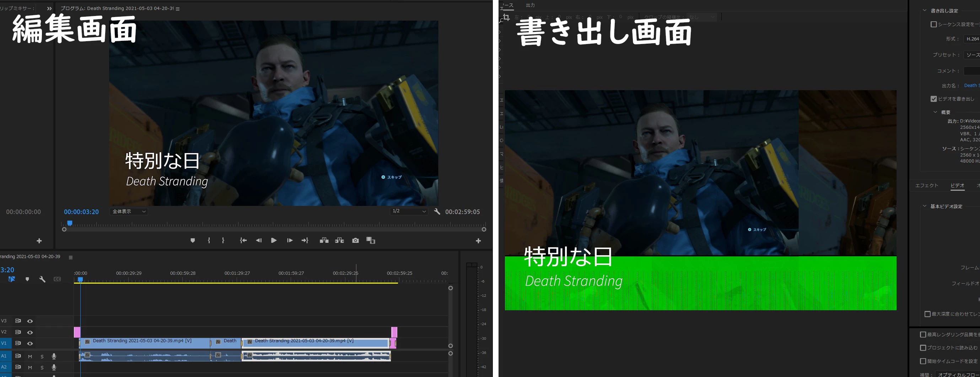
Task: Step back one frame
Action: [259, 241]
